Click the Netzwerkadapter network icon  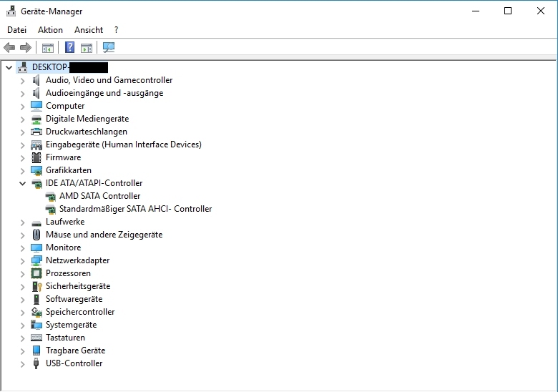pyautogui.click(x=36, y=261)
